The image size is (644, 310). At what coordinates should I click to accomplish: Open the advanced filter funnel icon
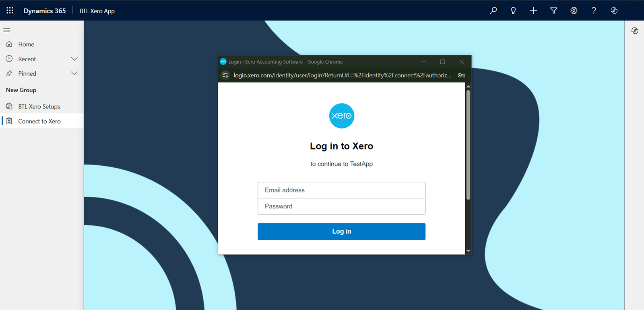point(554,10)
